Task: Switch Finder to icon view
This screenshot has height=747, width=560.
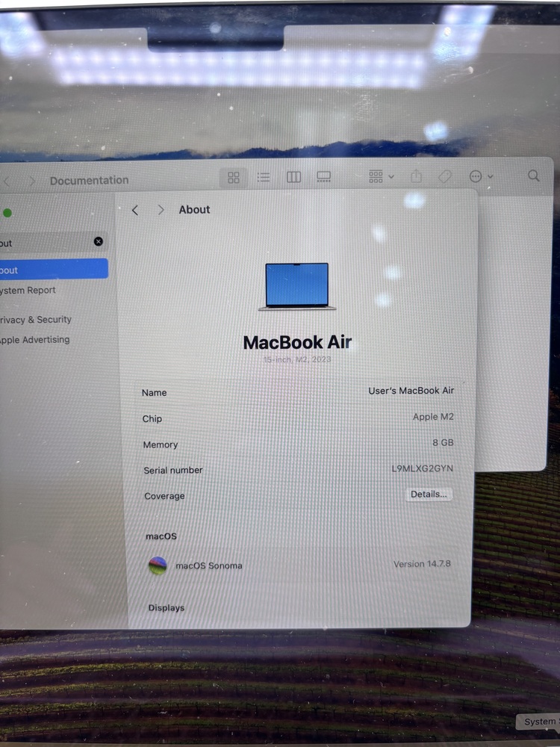Action: 234,177
